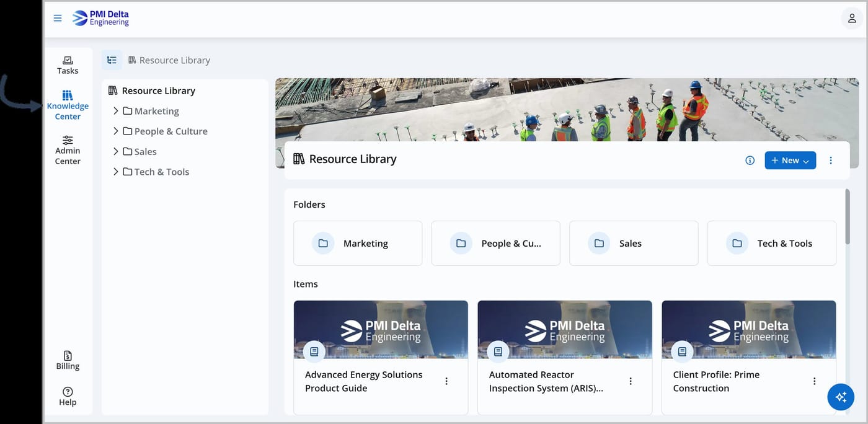Click the construction site banner image

[567, 110]
